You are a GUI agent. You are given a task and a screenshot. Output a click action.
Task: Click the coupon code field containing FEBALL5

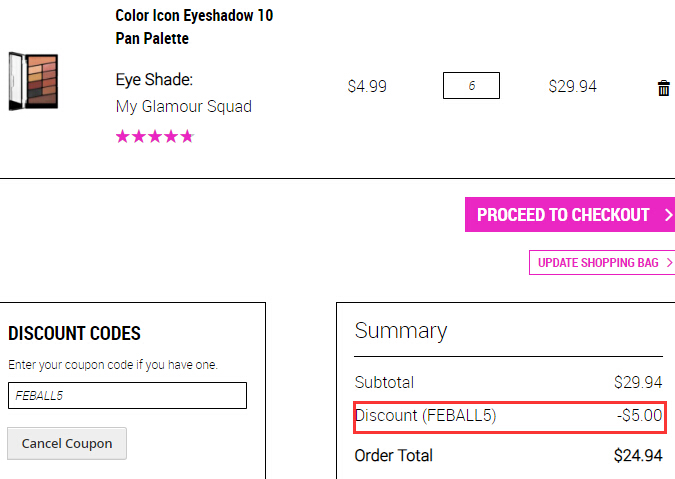click(127, 395)
